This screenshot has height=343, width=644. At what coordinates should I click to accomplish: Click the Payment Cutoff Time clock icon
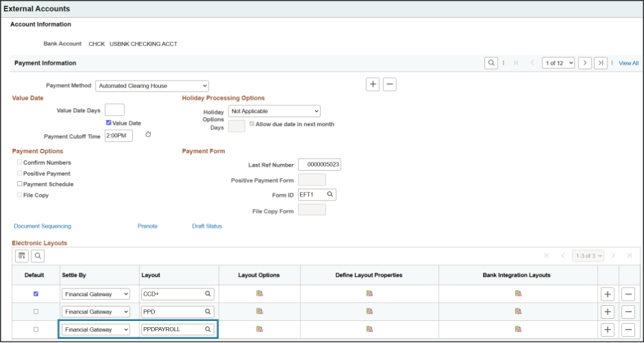pos(148,134)
